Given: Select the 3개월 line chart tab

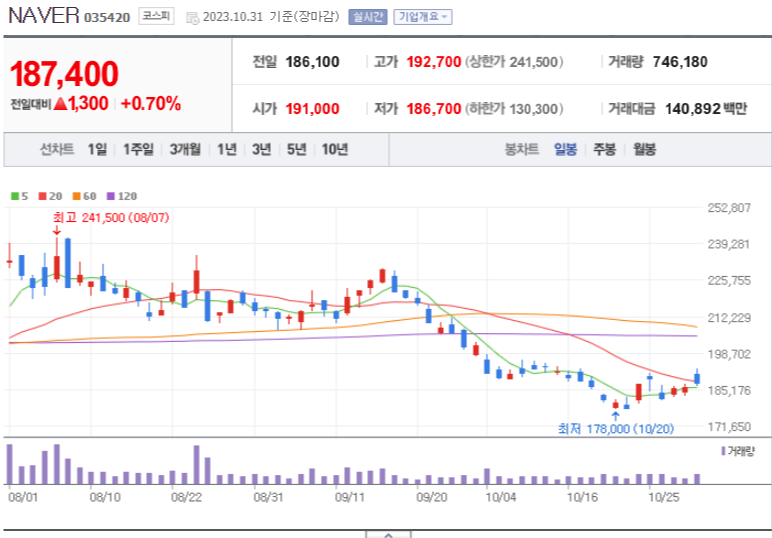Looking at the screenshot, I should pos(185,149).
